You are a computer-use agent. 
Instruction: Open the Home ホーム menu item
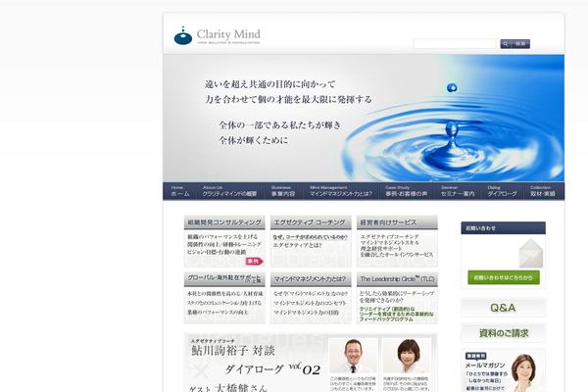point(180,191)
